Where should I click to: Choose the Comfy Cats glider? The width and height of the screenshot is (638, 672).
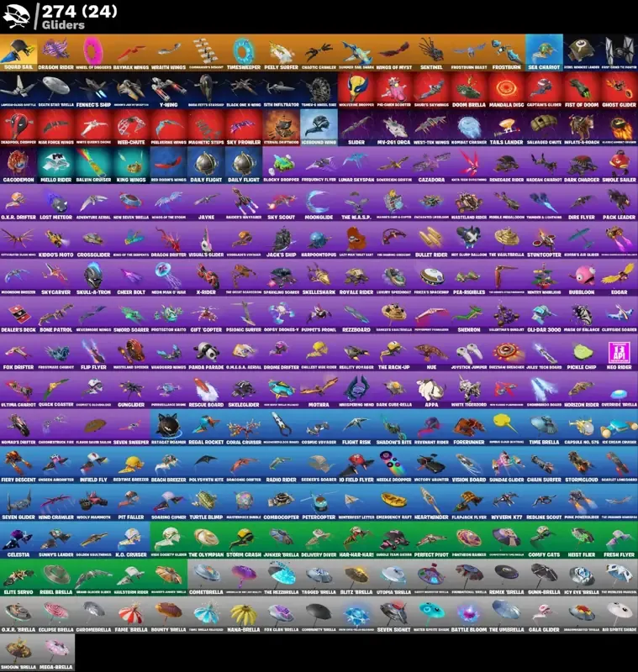click(544, 540)
